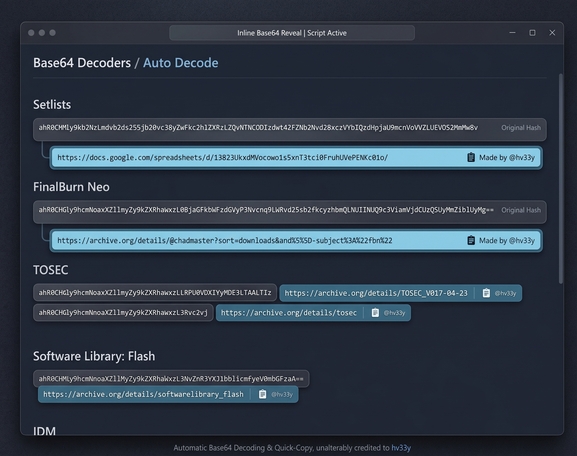Copy the TOSEC_V017-04-23 decoded link
Screen dimensions: 577x456
(x=486, y=293)
